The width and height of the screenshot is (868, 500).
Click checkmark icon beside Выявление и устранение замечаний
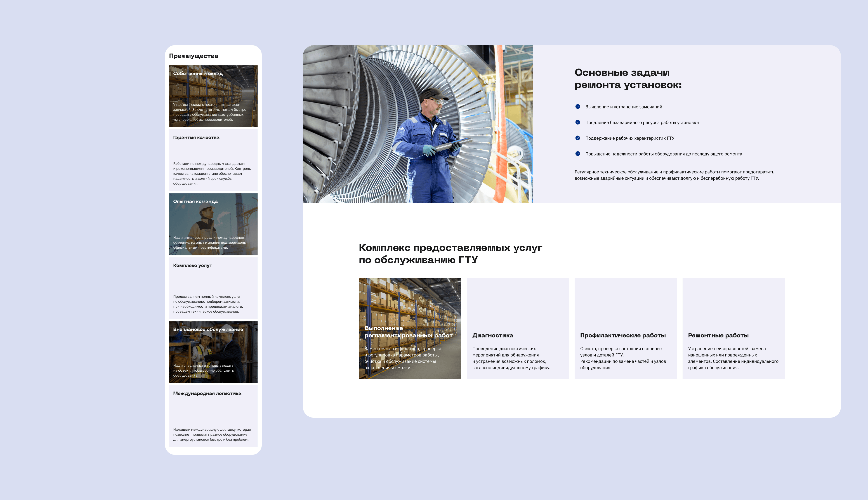point(578,106)
